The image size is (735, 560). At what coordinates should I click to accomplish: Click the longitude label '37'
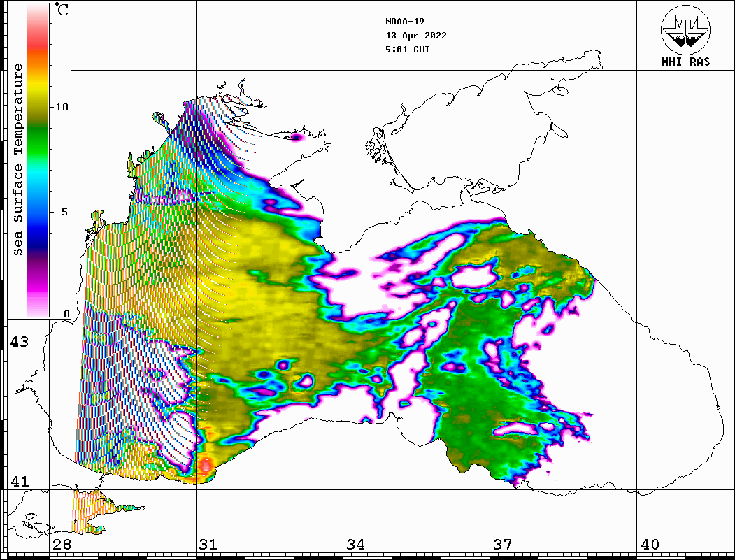pyautogui.click(x=503, y=545)
